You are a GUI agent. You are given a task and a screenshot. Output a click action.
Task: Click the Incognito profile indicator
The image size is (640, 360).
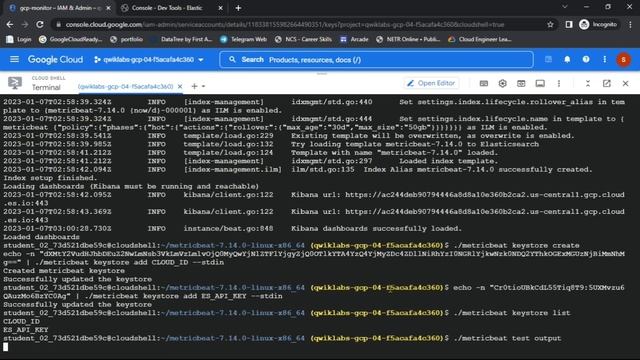point(598,24)
